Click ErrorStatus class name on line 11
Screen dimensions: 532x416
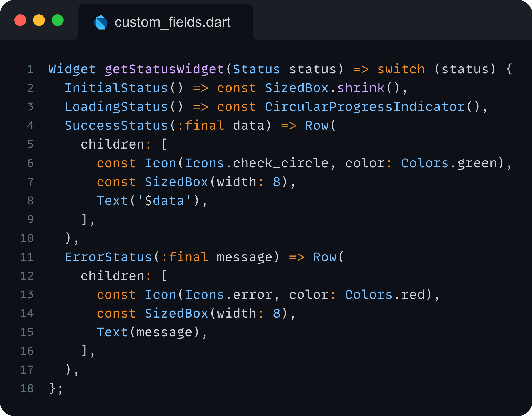tap(109, 257)
